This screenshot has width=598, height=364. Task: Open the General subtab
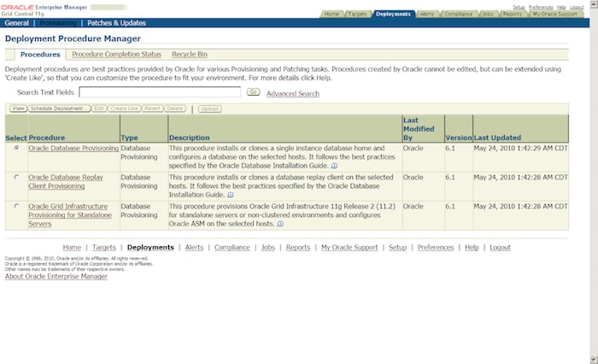point(17,23)
